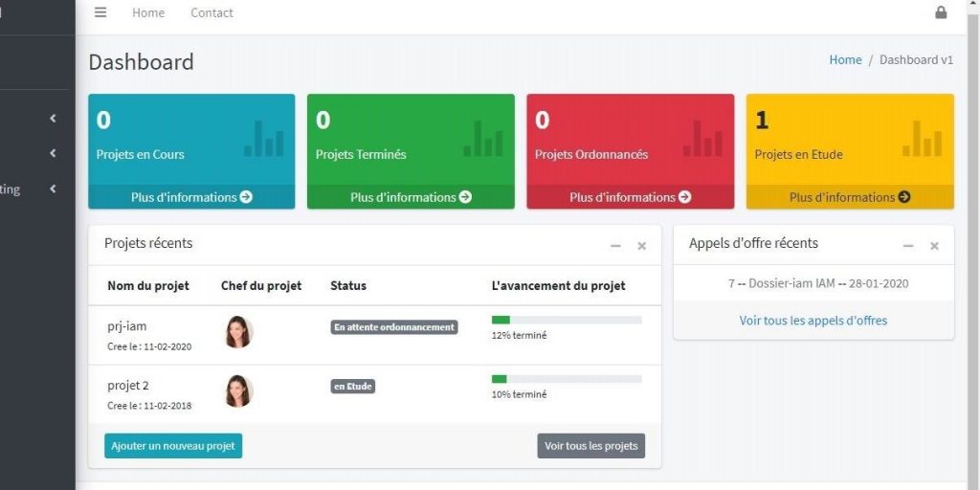
Task: Expand the second sidebar menu chevron
Action: 54,153
